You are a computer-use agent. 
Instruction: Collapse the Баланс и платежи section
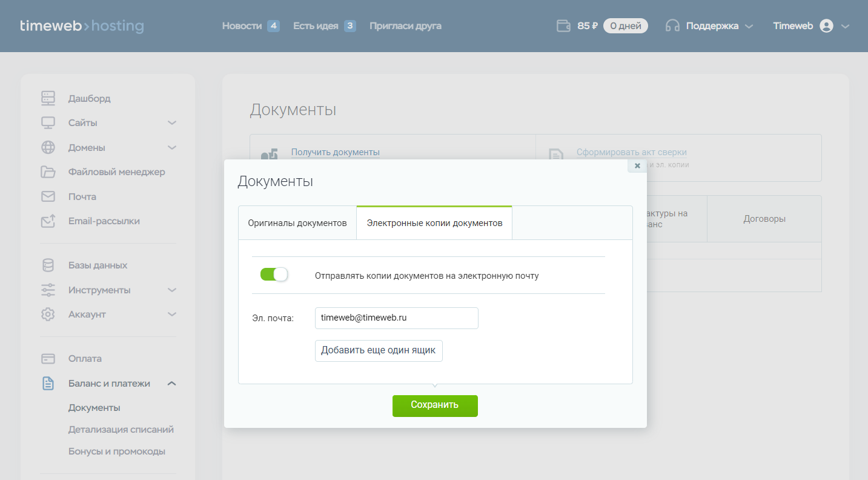pyautogui.click(x=172, y=384)
